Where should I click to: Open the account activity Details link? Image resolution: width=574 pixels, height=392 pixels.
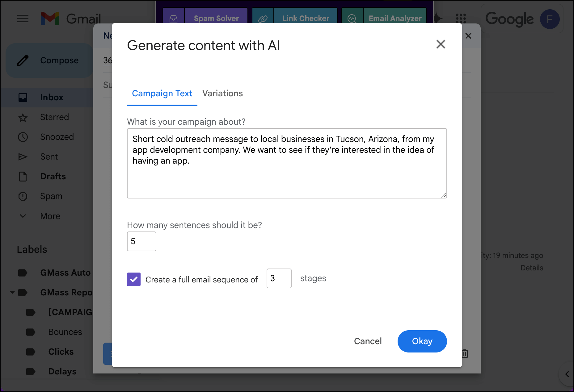click(x=532, y=268)
